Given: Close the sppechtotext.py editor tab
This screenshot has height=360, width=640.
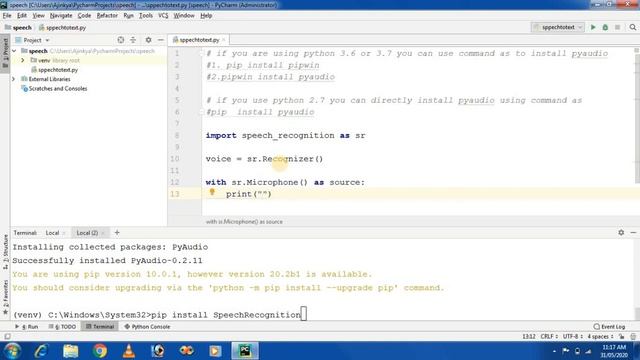Looking at the screenshot, I should [x=224, y=40].
